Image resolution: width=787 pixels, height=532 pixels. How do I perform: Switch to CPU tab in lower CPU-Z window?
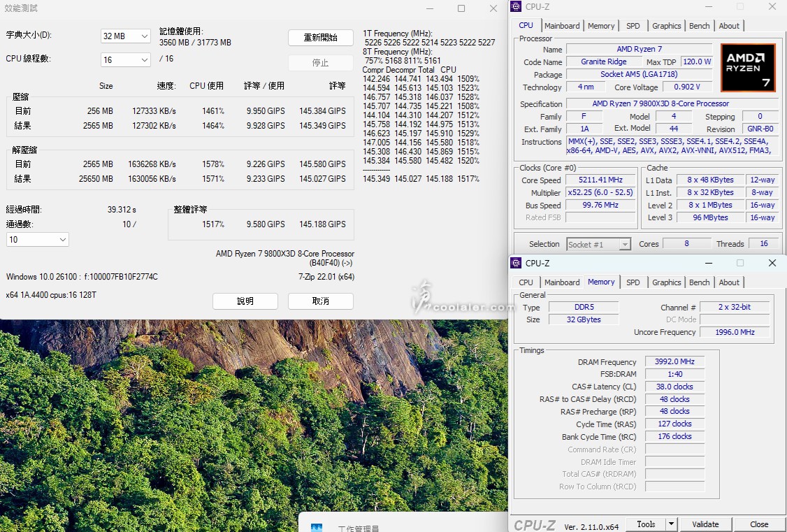(x=526, y=282)
